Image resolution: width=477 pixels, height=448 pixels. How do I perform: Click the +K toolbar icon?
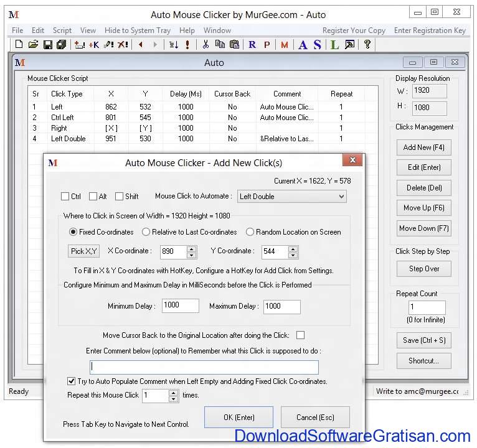pos(93,45)
